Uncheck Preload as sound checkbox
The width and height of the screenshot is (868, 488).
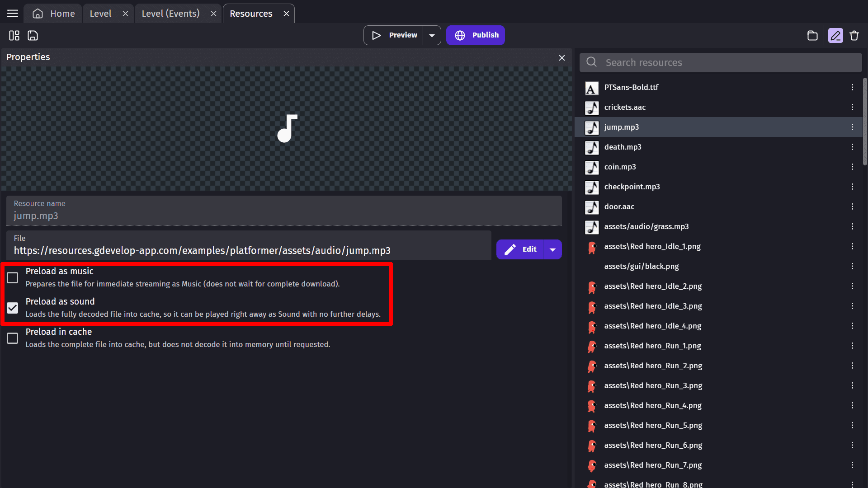tap(13, 308)
